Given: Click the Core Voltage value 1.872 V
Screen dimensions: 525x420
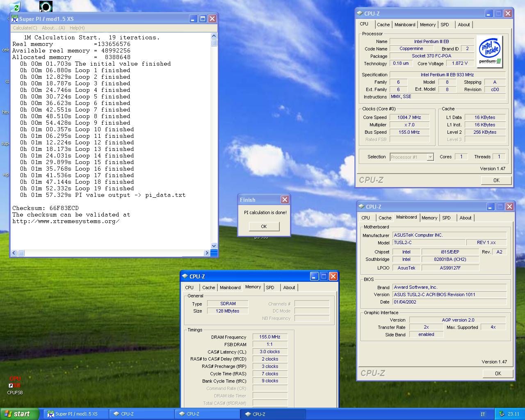Looking at the screenshot, I should click(x=460, y=63).
